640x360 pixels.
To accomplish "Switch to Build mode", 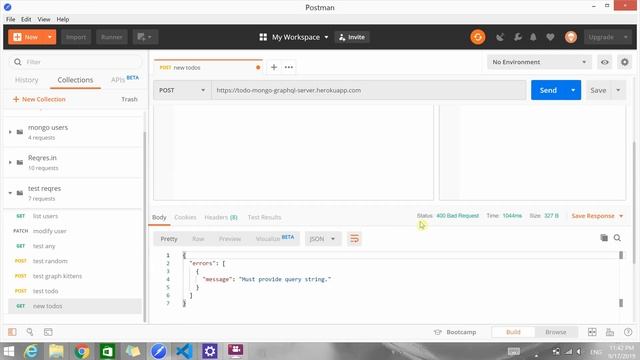I will [513, 332].
